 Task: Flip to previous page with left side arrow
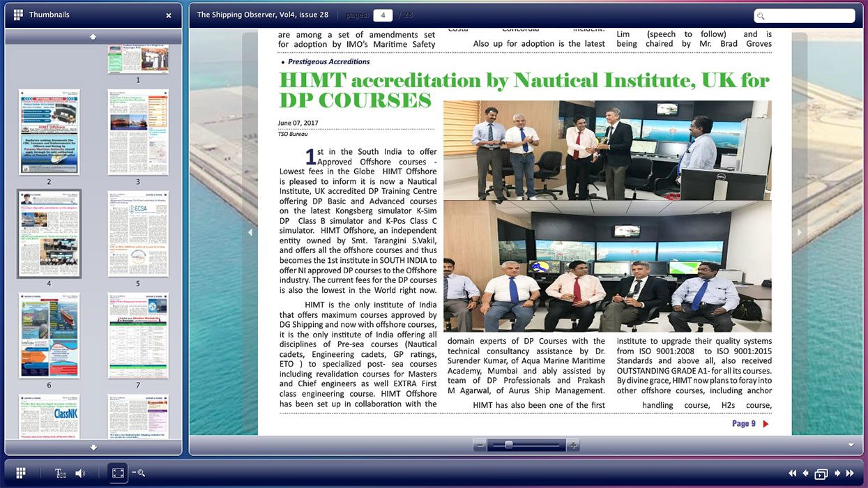[x=250, y=233]
